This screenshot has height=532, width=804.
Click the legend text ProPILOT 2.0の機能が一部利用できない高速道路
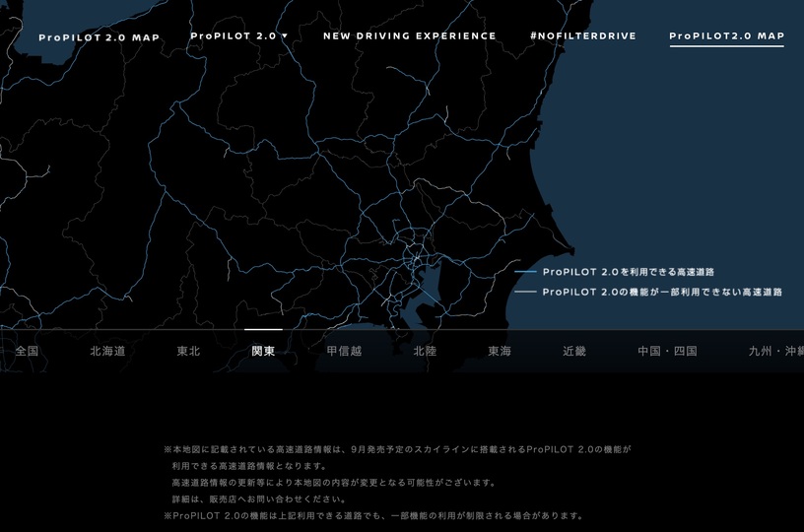coord(662,293)
